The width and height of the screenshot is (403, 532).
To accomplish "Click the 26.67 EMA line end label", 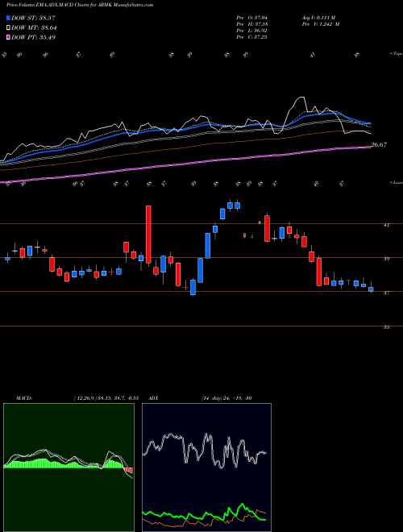I will 379,145.
